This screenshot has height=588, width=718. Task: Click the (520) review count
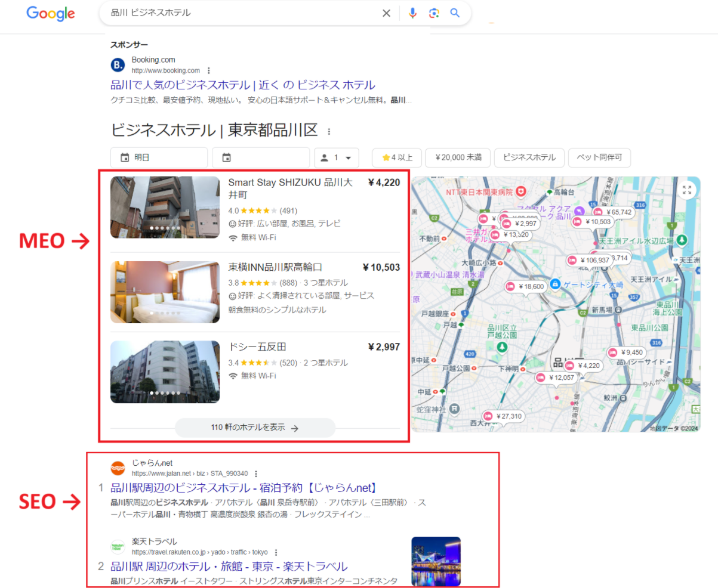[x=288, y=363]
